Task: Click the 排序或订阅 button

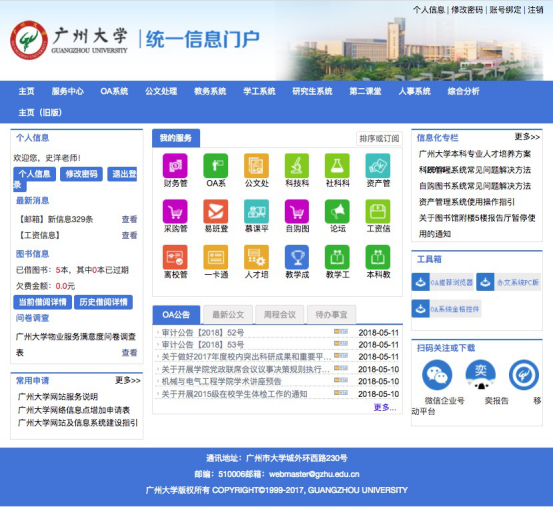Action: (379, 138)
